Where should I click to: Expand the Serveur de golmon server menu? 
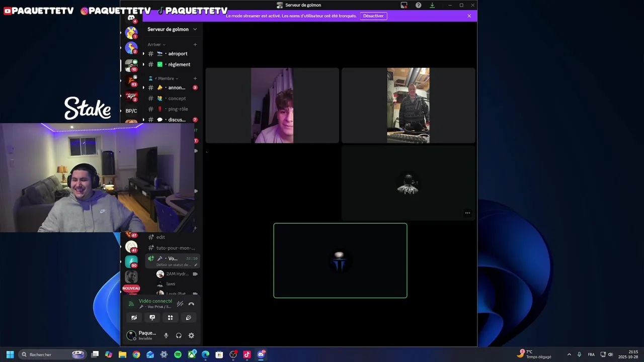(172, 29)
